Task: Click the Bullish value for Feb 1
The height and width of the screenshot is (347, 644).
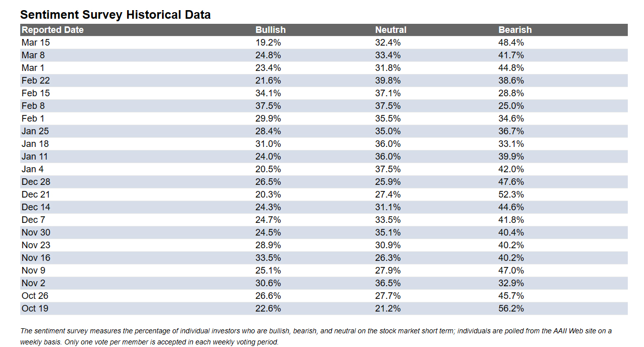Action: click(268, 119)
